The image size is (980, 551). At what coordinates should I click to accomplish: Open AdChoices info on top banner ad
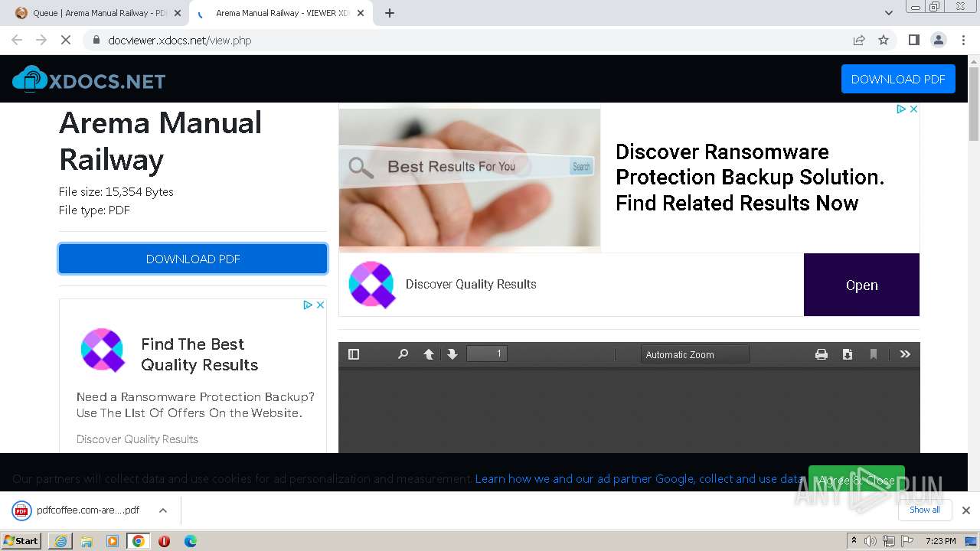902,109
